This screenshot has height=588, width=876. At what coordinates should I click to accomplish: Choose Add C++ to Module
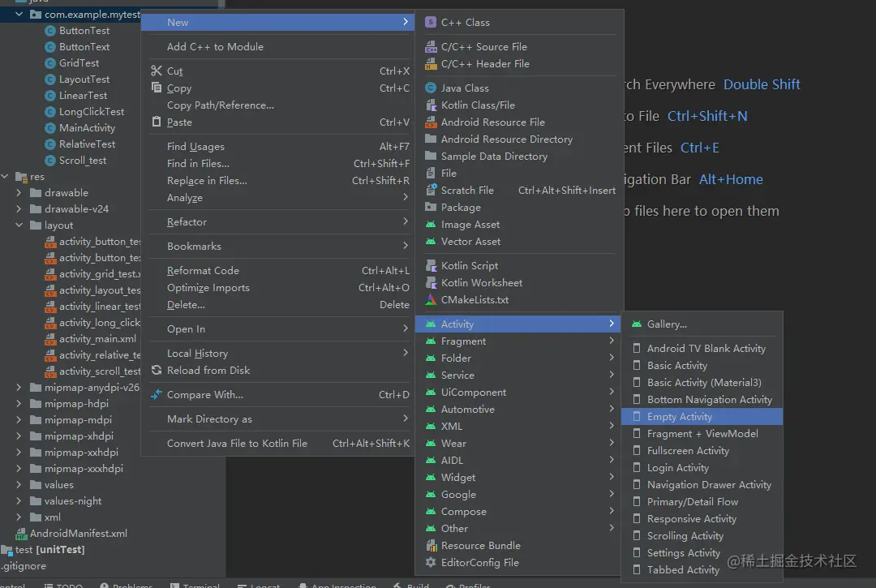(277, 46)
